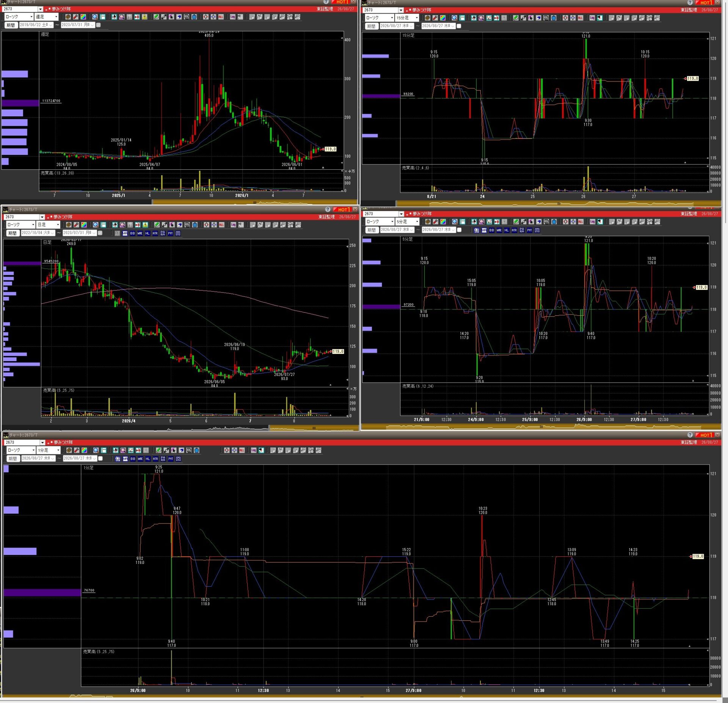Click the layout panel icon in 5-minute chart toolbar
The width and height of the screenshot is (728, 703).
pos(463,222)
